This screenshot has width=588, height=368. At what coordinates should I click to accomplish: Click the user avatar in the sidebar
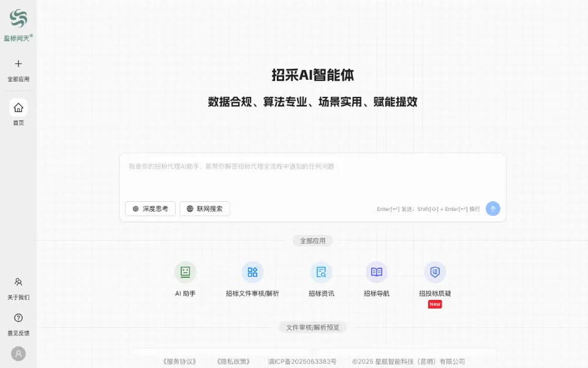pyautogui.click(x=18, y=354)
